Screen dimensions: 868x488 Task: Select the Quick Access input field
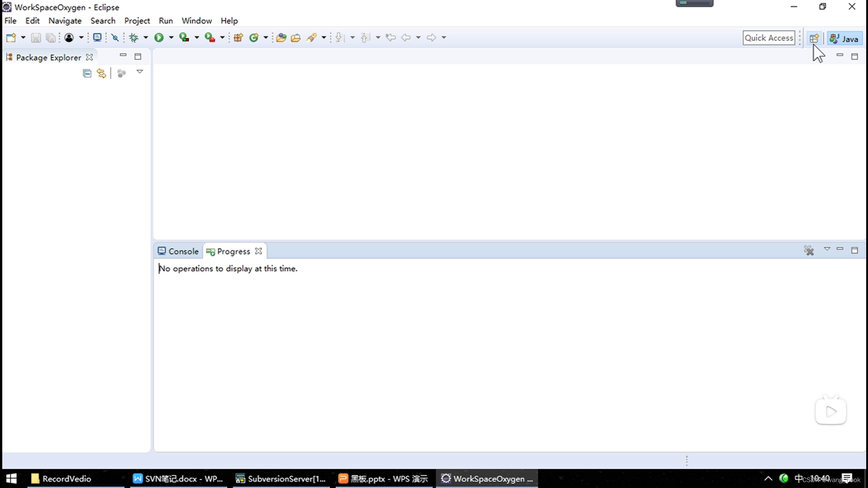[769, 37]
